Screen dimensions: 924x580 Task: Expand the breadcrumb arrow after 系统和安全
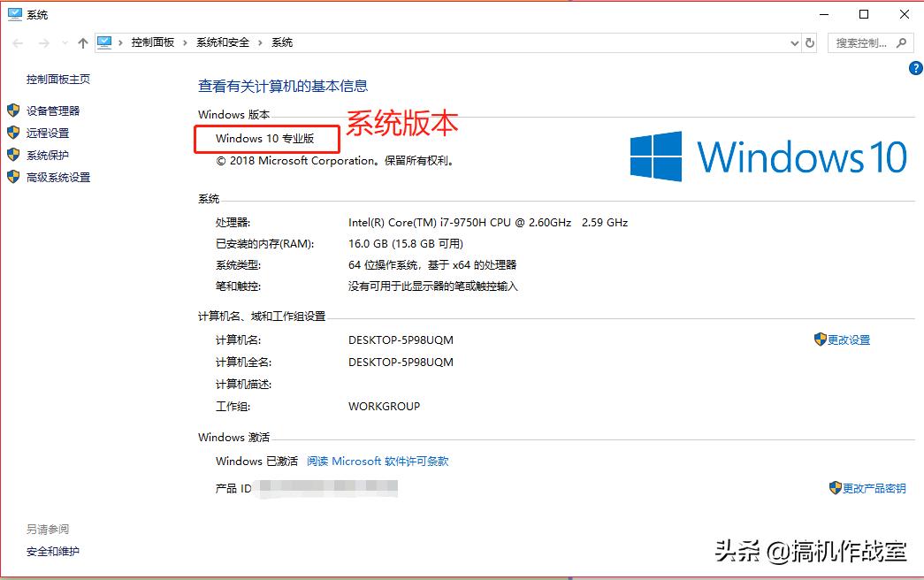262,42
